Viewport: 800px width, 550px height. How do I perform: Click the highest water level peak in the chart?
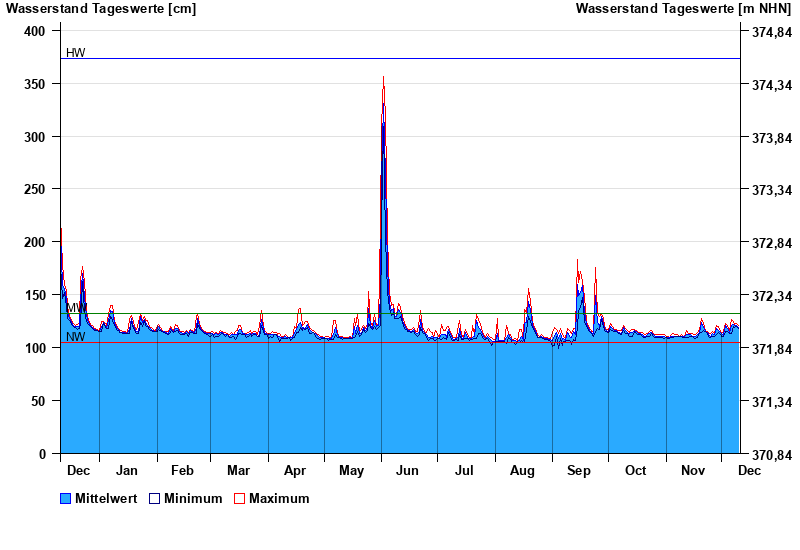pyautogui.click(x=383, y=80)
